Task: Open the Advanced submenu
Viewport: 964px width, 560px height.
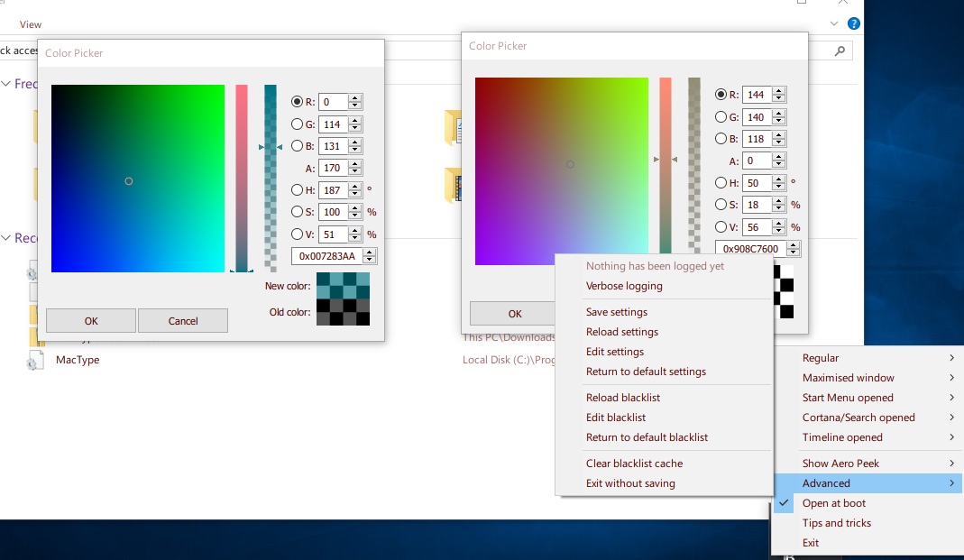Action: 867,483
